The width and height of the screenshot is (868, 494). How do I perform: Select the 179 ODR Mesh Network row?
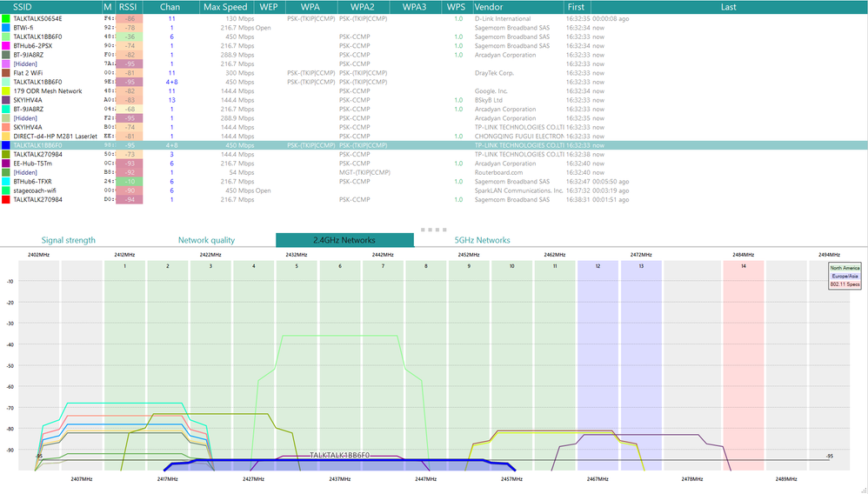coord(434,90)
